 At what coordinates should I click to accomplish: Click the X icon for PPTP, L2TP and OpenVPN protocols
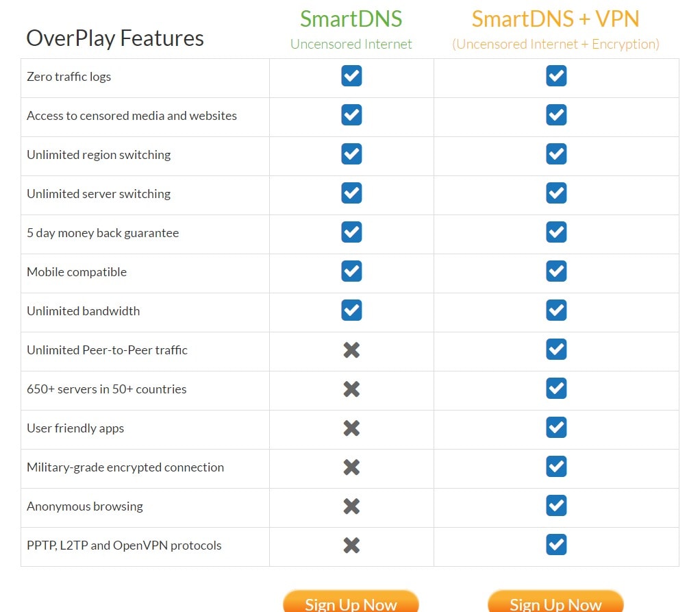click(352, 545)
